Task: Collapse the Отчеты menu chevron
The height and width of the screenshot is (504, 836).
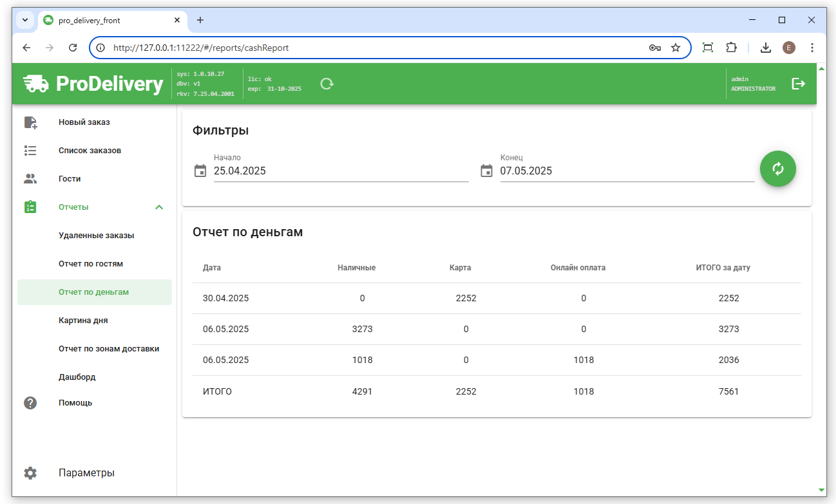Action: pyautogui.click(x=159, y=207)
